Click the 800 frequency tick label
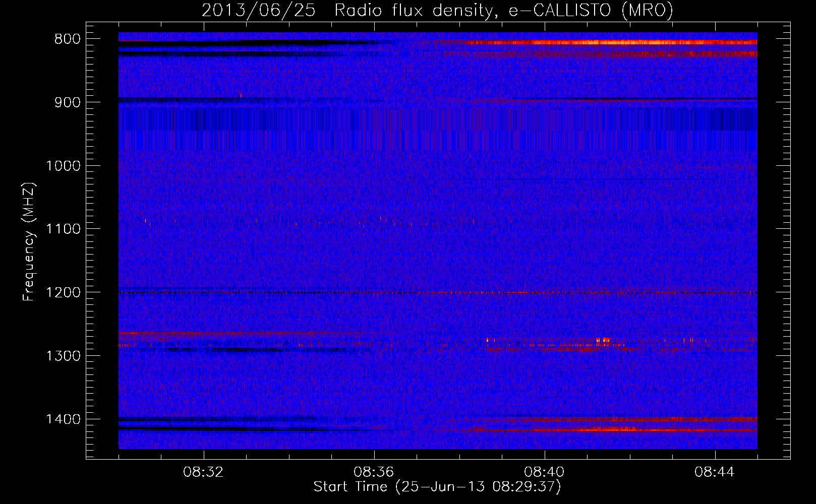The width and height of the screenshot is (816, 504). point(68,39)
